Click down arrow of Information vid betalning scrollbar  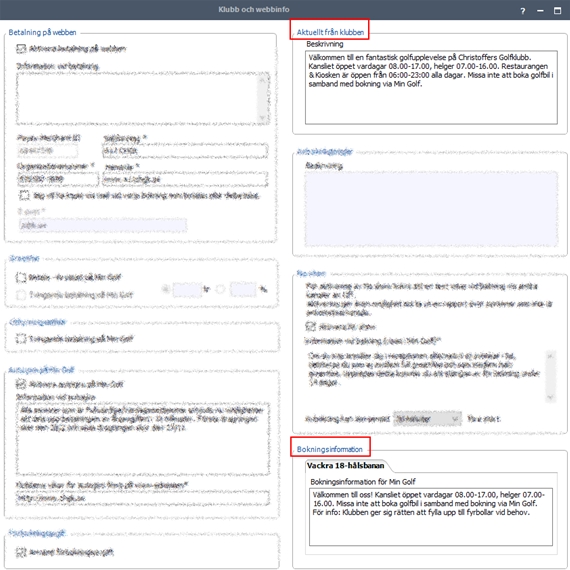tap(262, 118)
